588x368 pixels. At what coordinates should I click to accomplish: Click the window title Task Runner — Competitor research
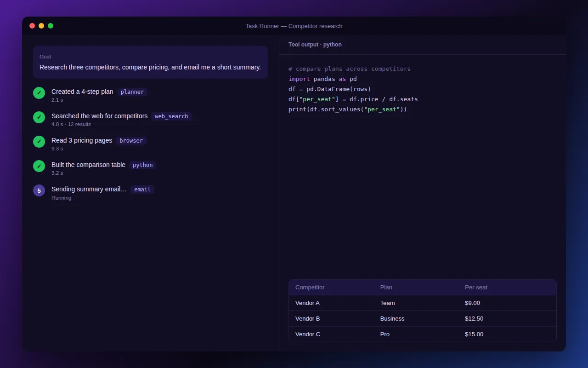coord(294,26)
